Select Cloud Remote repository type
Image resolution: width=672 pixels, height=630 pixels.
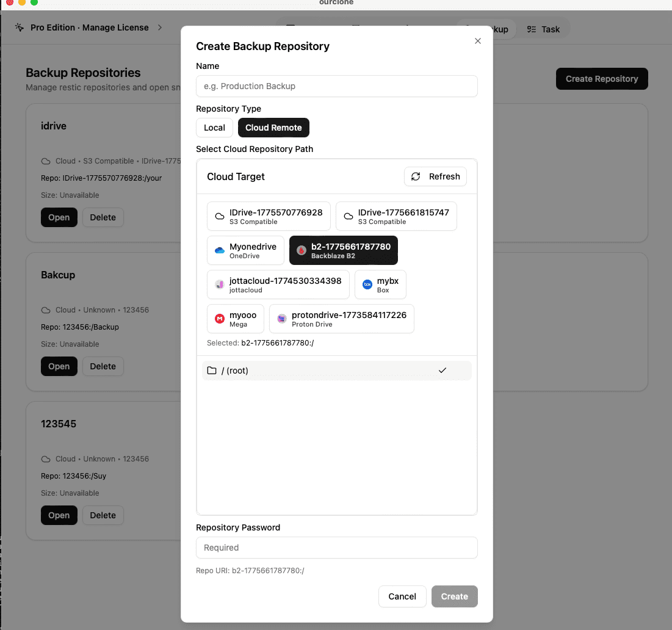click(273, 128)
